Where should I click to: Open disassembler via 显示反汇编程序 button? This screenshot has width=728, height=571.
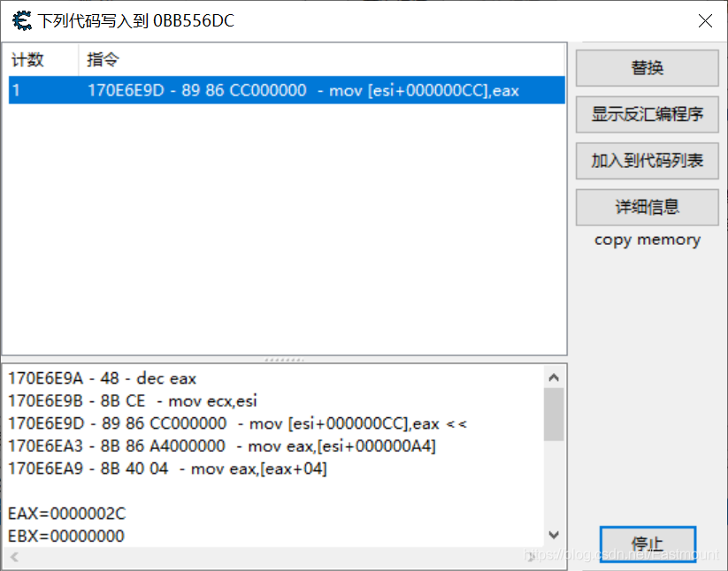(648, 115)
